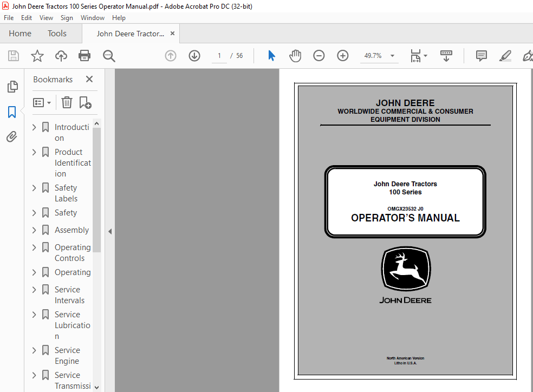Viewport: 533px width, 392px height.
Task: Zoom out with minus icon
Action: [319, 56]
